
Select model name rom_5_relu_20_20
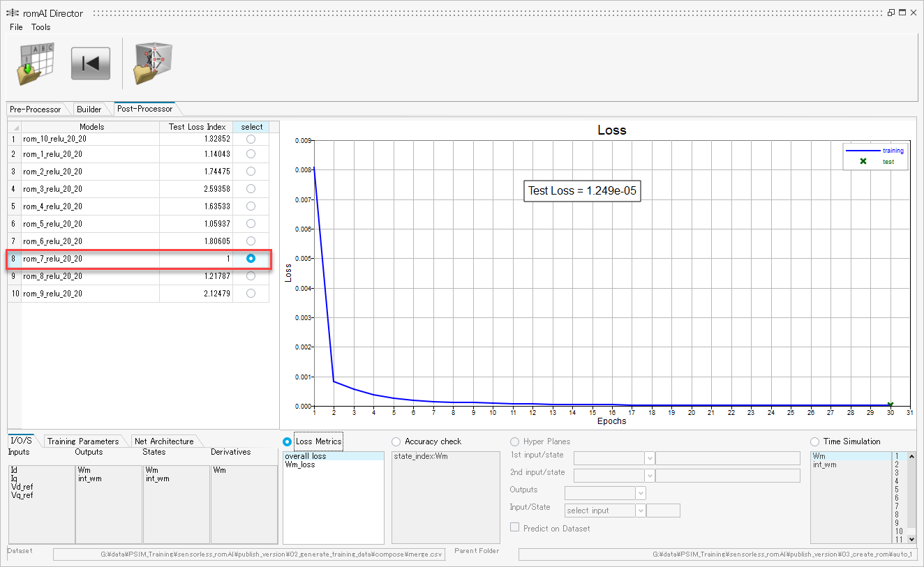pyautogui.click(x=52, y=224)
